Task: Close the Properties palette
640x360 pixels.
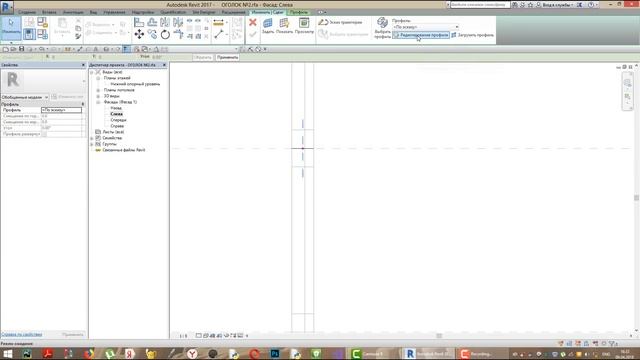Action: tap(83, 65)
